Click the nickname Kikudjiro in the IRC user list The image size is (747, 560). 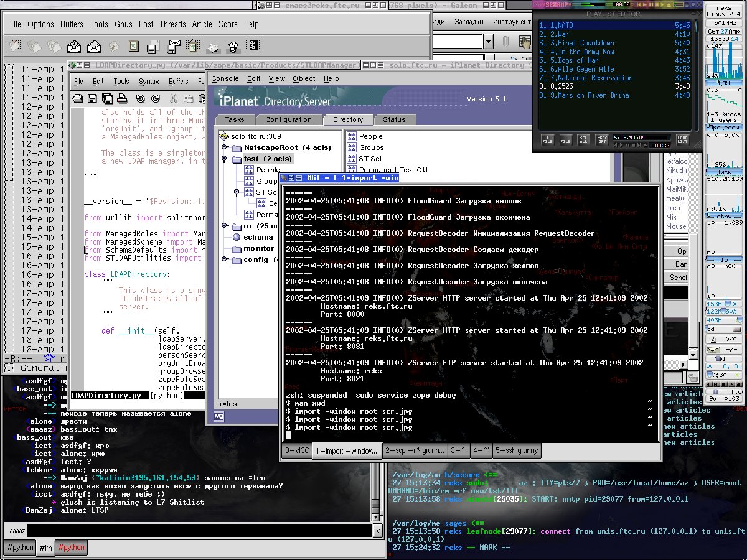tap(677, 170)
